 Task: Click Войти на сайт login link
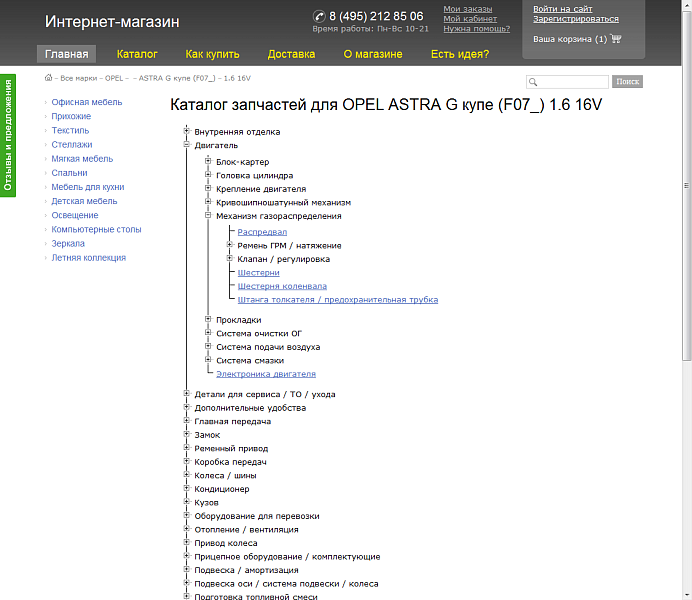pyautogui.click(x=562, y=9)
